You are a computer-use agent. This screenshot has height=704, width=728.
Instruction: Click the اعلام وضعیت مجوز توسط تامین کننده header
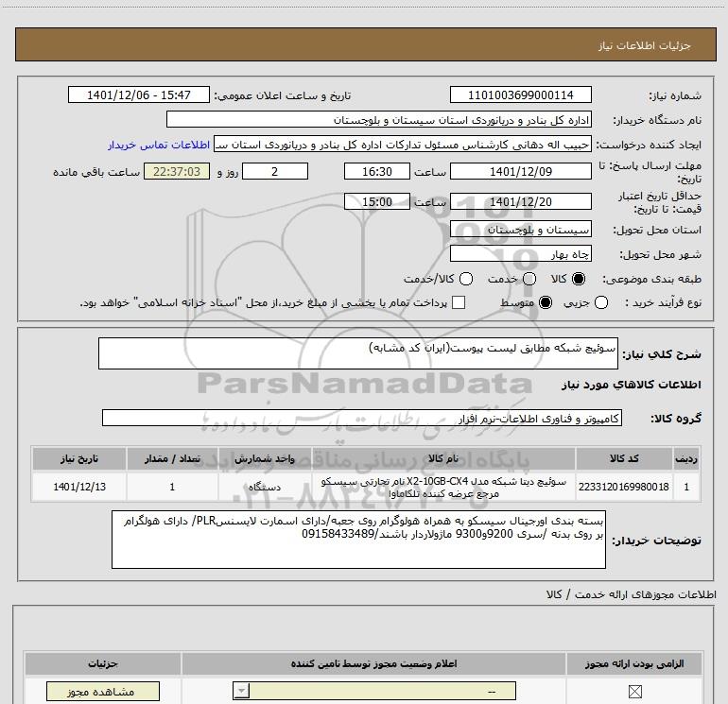(373, 663)
